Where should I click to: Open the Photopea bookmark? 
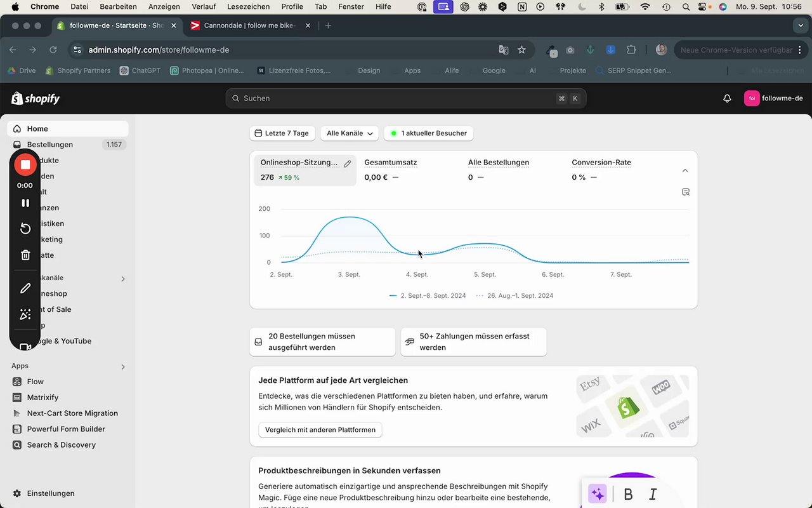(207, 70)
